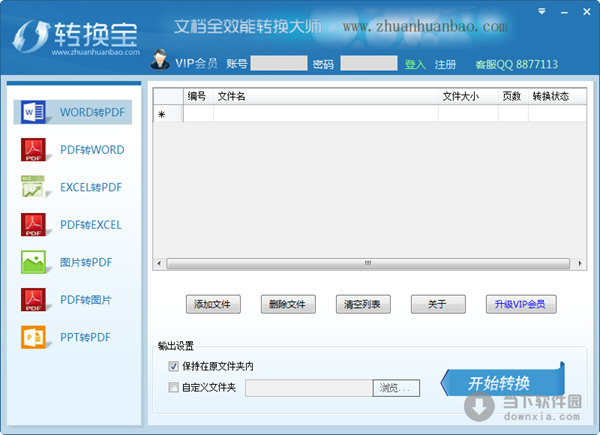
Task: Enable 保持在原文件夹内 checkbox
Action: pos(173,366)
